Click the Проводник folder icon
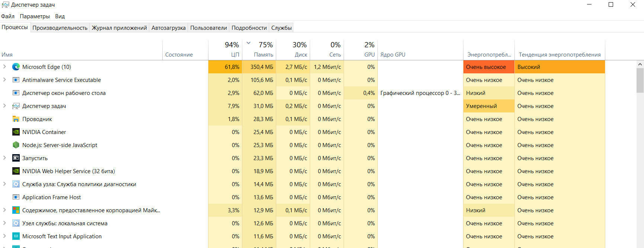The image size is (644, 248). tap(16, 119)
